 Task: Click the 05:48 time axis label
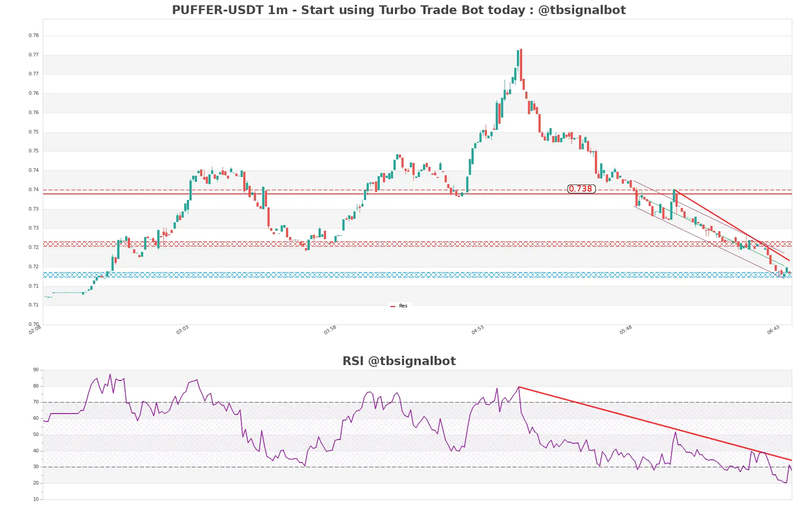[x=626, y=330]
